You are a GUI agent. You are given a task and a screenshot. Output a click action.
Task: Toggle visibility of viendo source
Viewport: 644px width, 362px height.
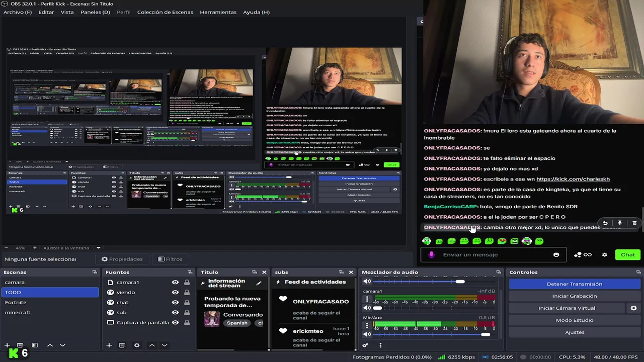tap(175, 293)
